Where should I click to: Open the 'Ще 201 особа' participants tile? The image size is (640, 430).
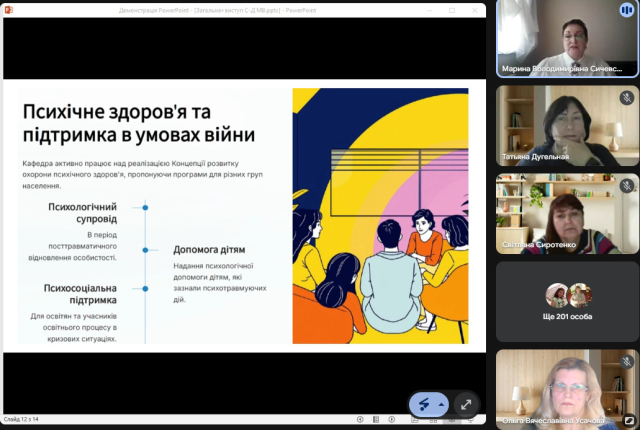(x=567, y=301)
